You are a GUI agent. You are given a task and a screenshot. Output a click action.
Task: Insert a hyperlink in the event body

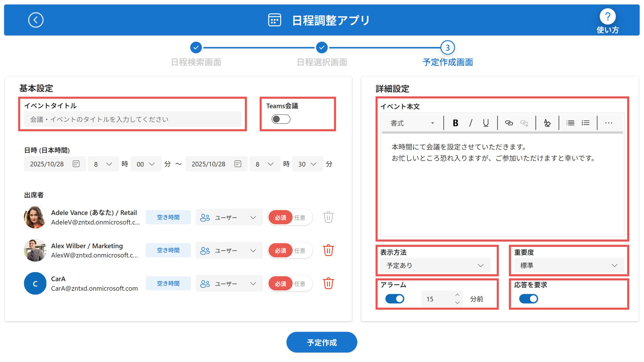coord(509,123)
